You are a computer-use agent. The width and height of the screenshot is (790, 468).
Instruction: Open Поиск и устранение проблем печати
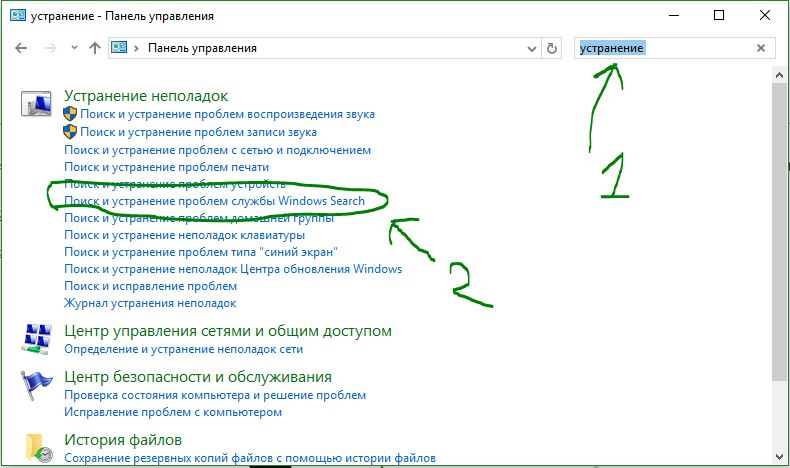(x=166, y=167)
